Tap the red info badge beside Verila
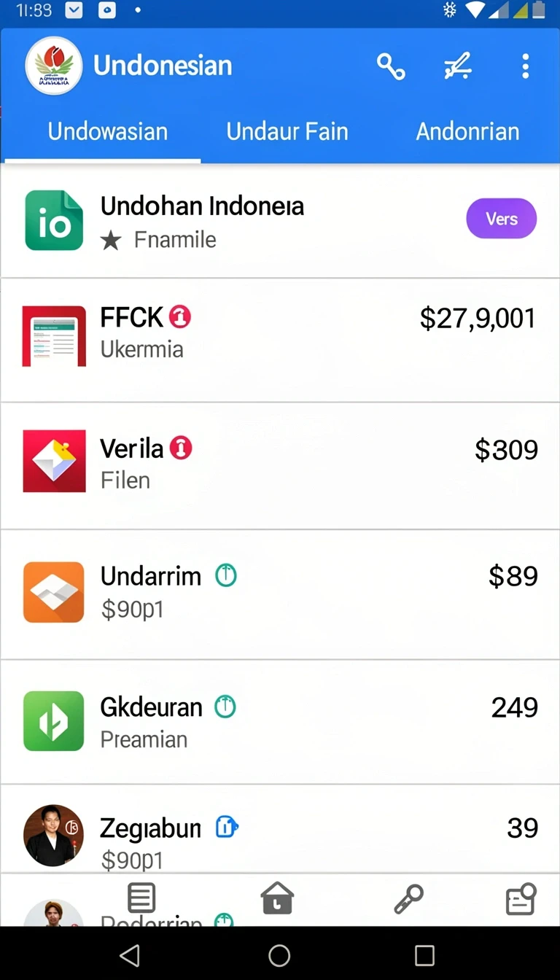560x980 pixels. 181,448
